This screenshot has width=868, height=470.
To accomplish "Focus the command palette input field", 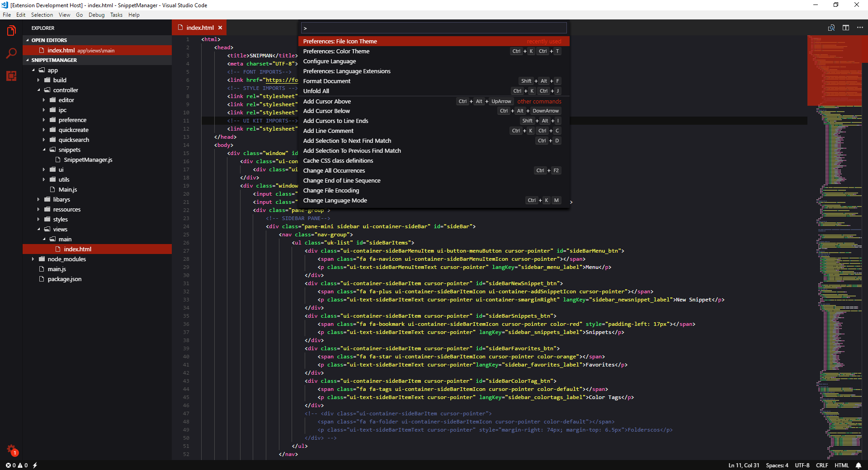I will [x=434, y=28].
